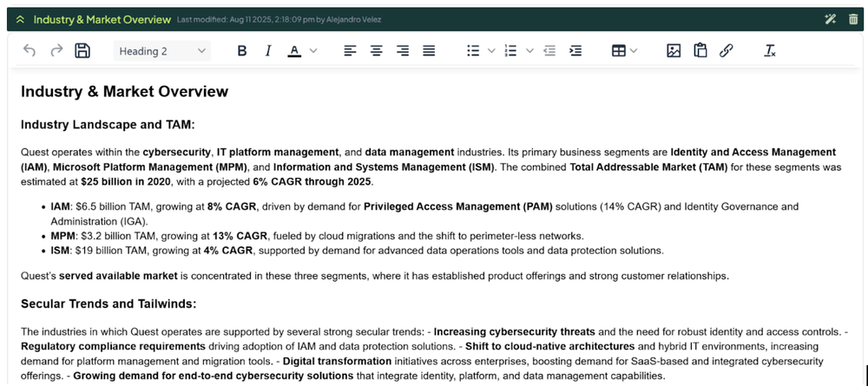
Task: Undo the last edit
Action: 30,51
